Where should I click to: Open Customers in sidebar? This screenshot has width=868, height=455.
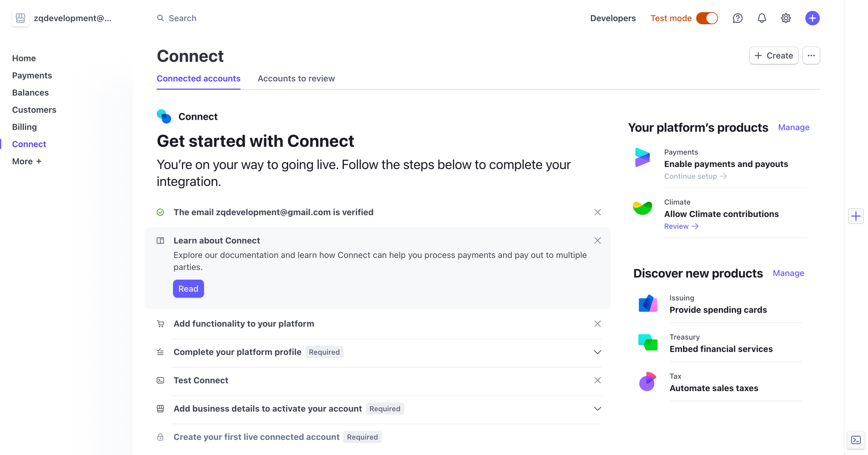(34, 110)
